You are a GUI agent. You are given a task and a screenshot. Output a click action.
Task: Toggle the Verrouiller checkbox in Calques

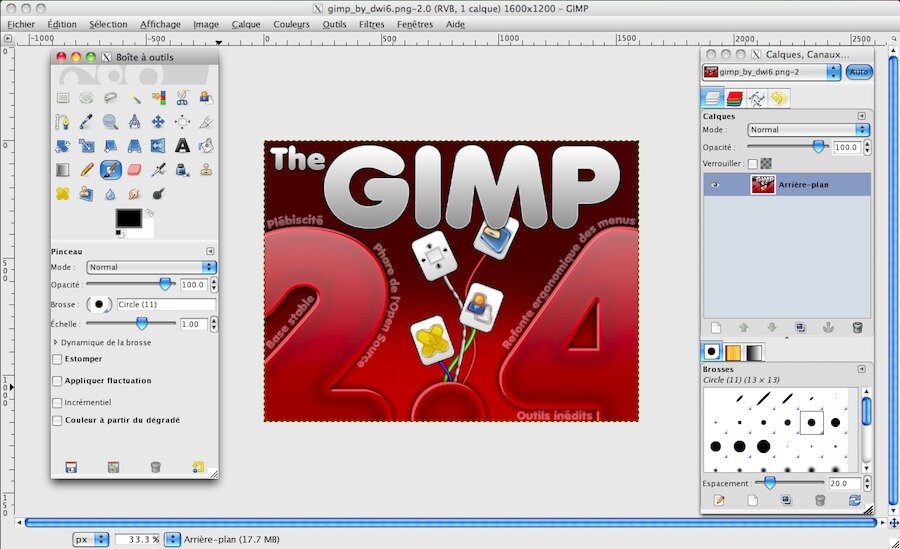(x=752, y=164)
